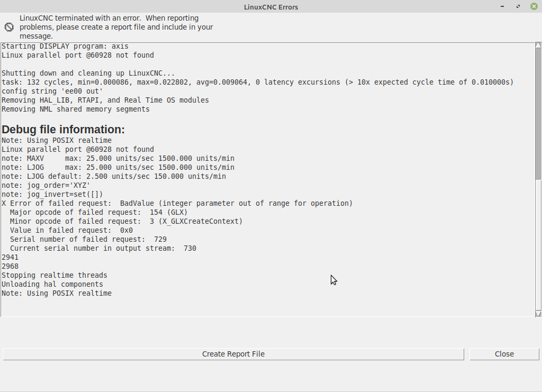The width and height of the screenshot is (542, 392).
Task: Click the 'note: LJOG max' line
Action: click(x=118, y=167)
